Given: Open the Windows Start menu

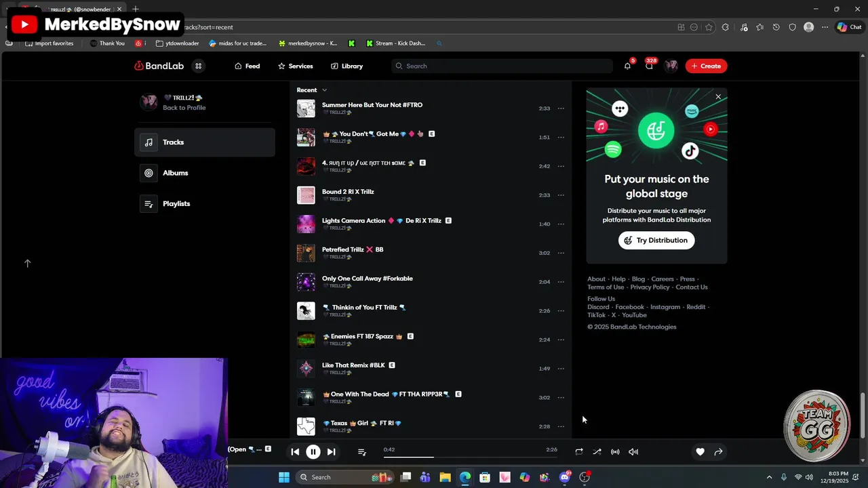Looking at the screenshot, I should (x=284, y=477).
